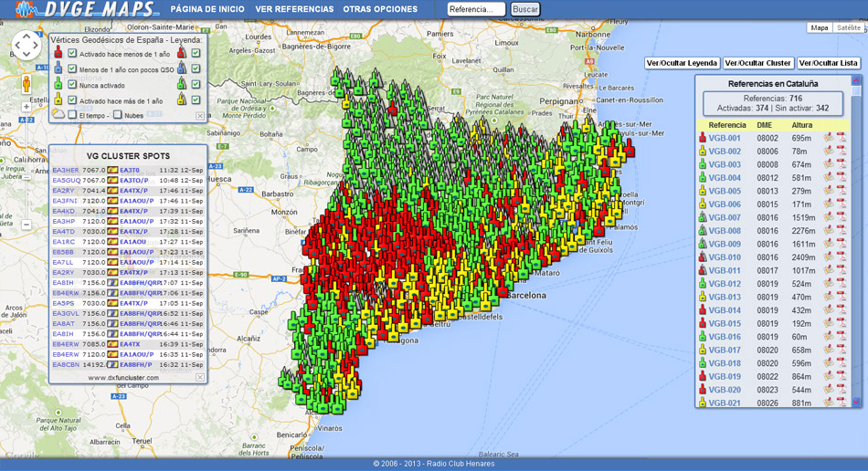The width and height of the screenshot is (868, 471).
Task: Open the VGB-007 reference link
Action: 724,217
